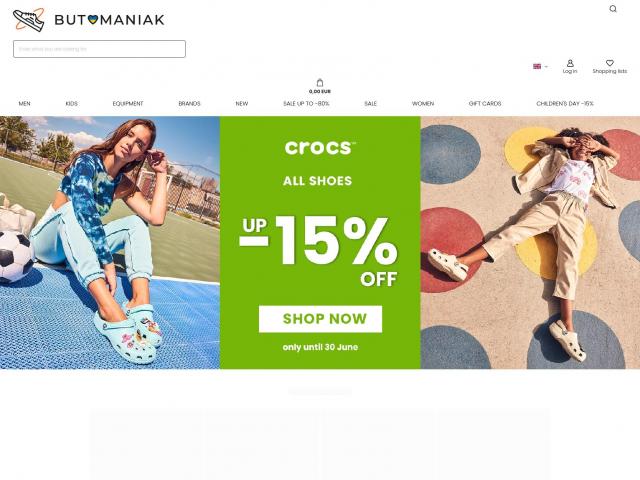The image size is (640, 480).
Task: Click the UK flag language icon
Action: 537,67
